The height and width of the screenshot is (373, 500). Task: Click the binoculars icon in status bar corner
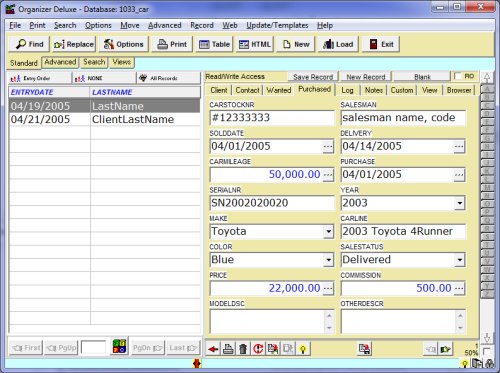[490, 364]
